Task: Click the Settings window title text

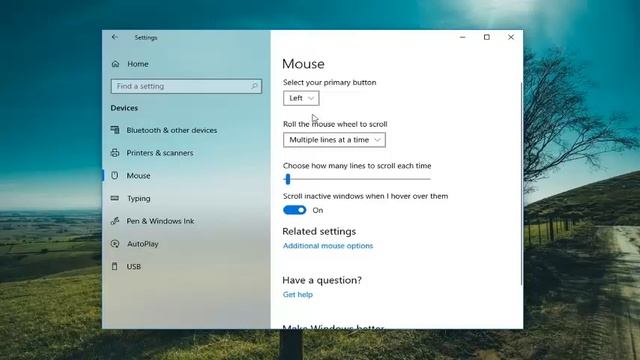Action: [x=146, y=38]
